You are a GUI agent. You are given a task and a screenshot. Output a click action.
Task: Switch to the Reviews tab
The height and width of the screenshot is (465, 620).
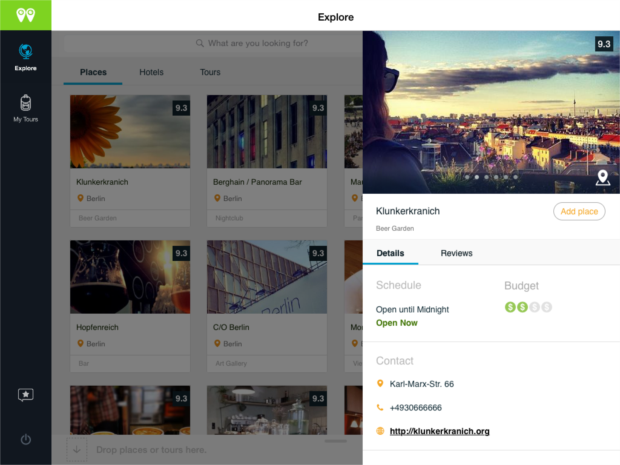[x=456, y=254]
